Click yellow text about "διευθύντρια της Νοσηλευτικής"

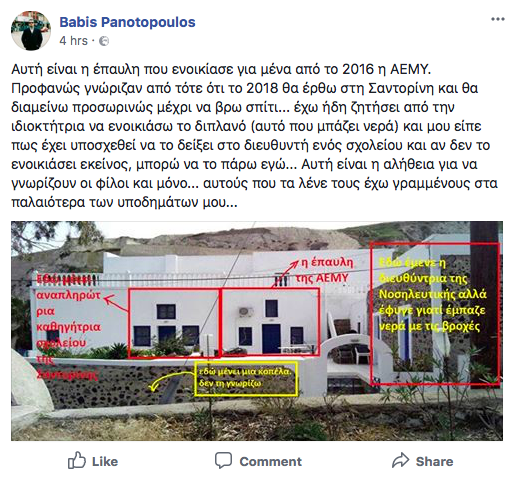[x=432, y=295]
